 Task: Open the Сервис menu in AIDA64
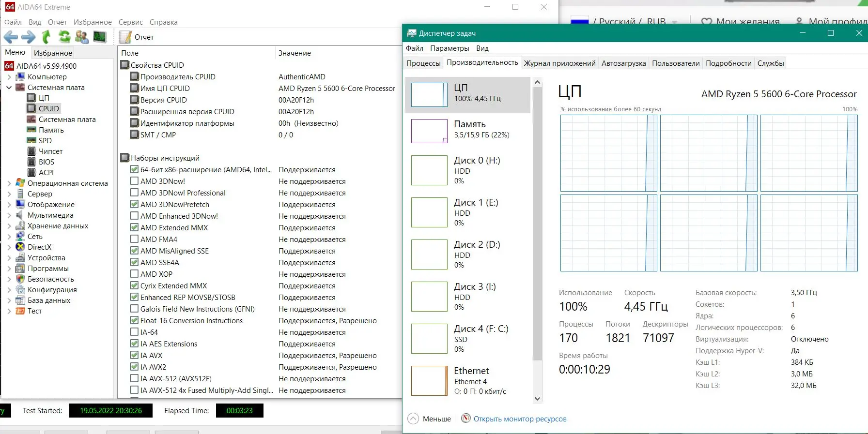[x=131, y=22]
